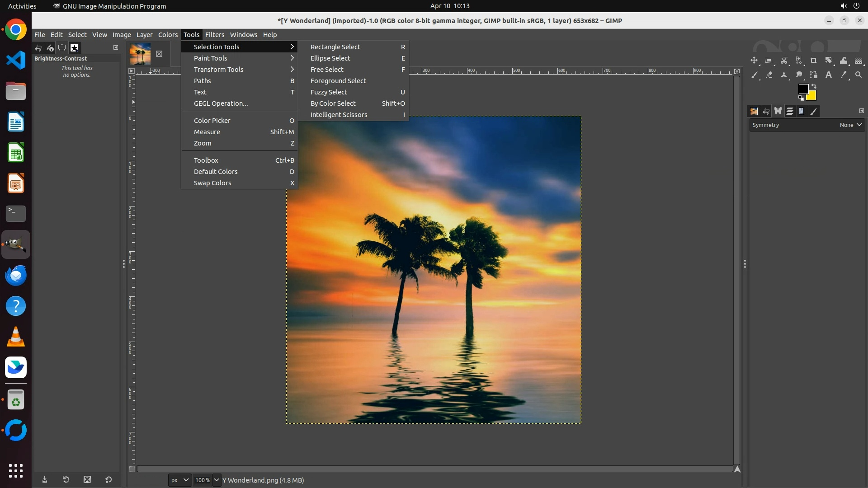This screenshot has height=488, width=868.
Task: Select the Color Picker eyedropper icon
Action: tap(844, 75)
